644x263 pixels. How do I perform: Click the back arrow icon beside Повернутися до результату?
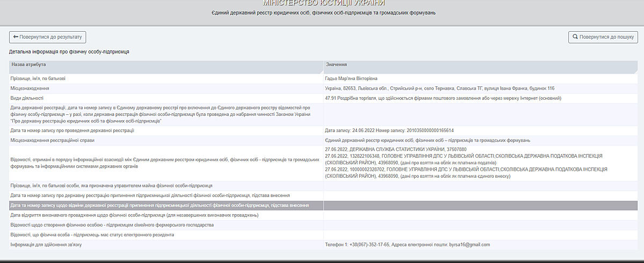tap(16, 37)
